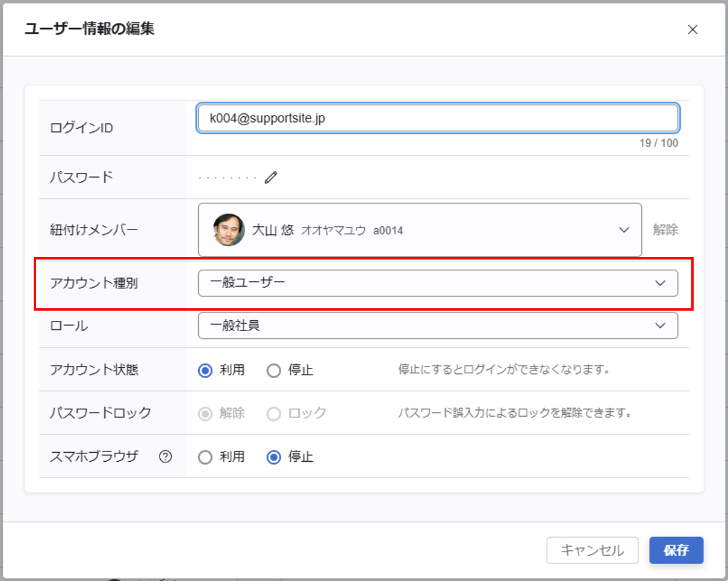Viewport: 728px width, 581px height.
Task: Open the 紐付けメンバー dropdown
Action: click(420, 230)
